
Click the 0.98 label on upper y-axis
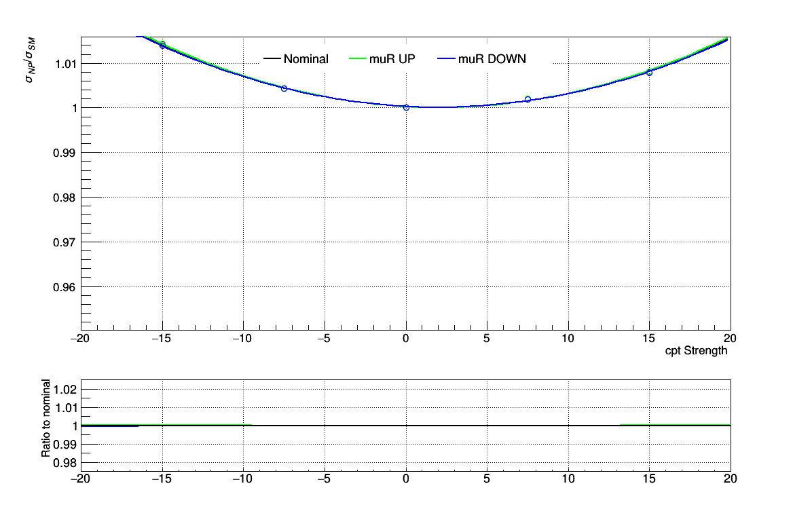[64, 198]
